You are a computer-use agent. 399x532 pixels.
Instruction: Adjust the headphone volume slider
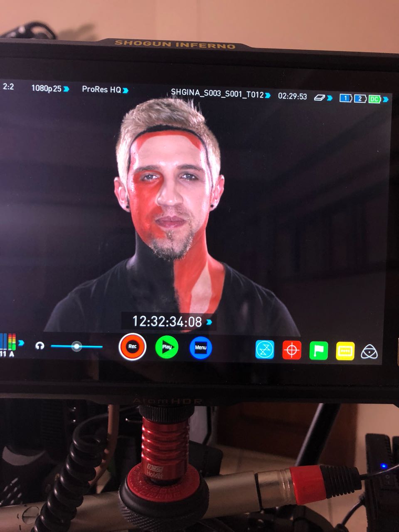pyautogui.click(x=76, y=346)
